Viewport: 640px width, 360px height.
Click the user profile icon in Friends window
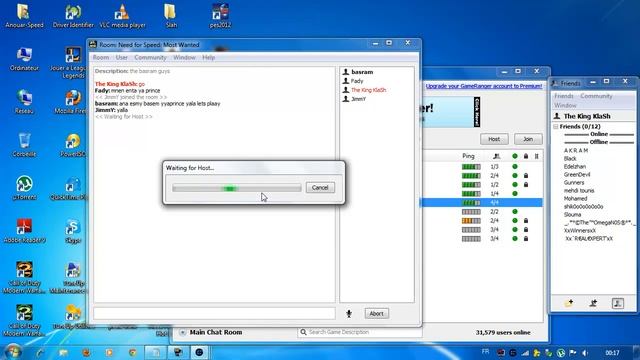618,303
